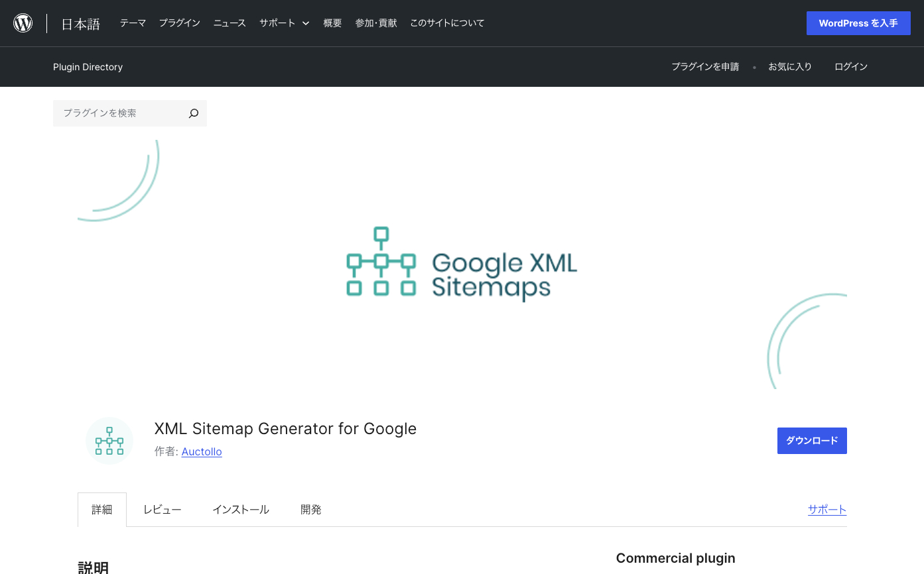Expand the サポート dropdown menu
The image size is (924, 574).
tap(284, 23)
